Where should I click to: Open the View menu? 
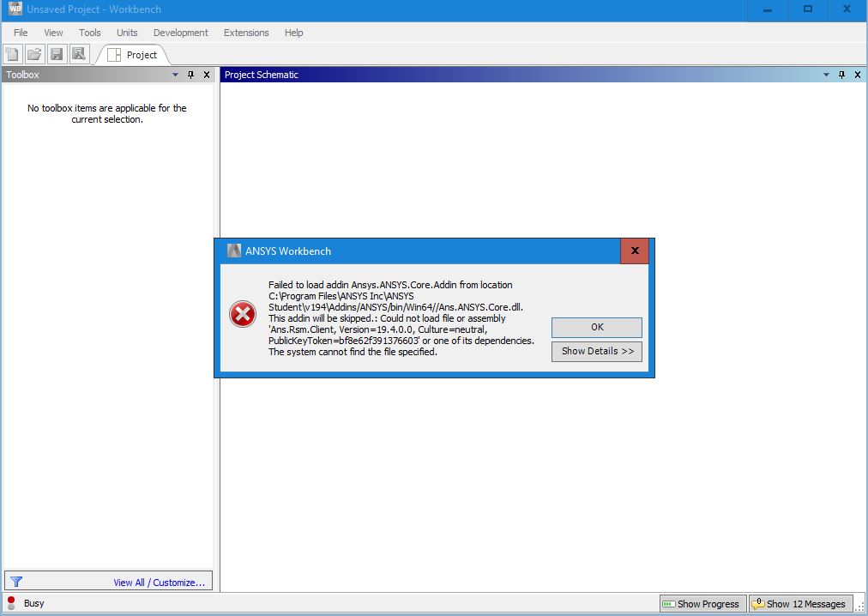tap(53, 33)
